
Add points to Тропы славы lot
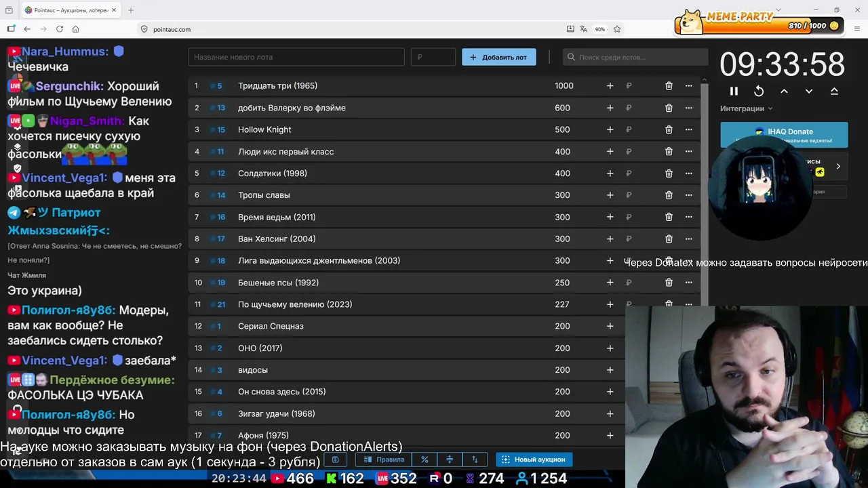[x=610, y=195]
